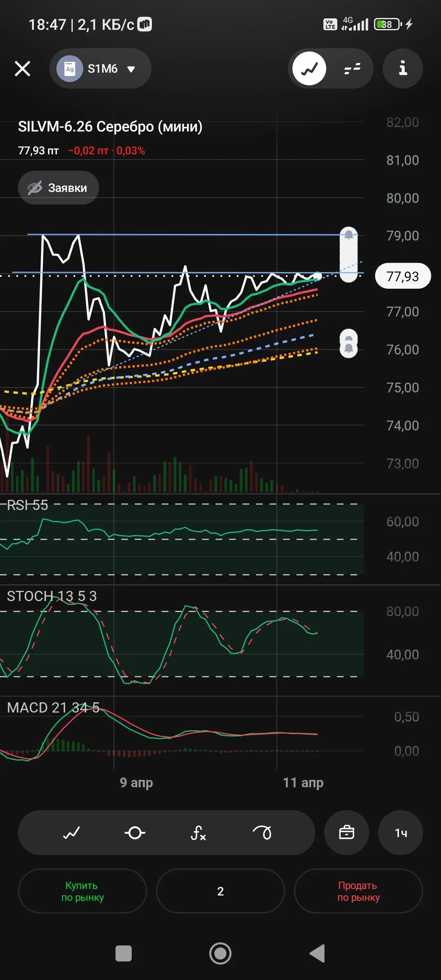Tap the white last-price dot on chart

317,276
